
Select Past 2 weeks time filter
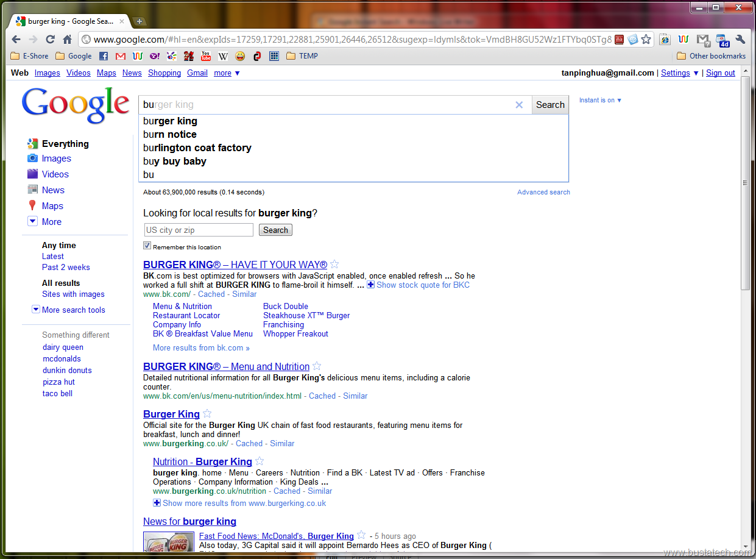pyautogui.click(x=66, y=268)
